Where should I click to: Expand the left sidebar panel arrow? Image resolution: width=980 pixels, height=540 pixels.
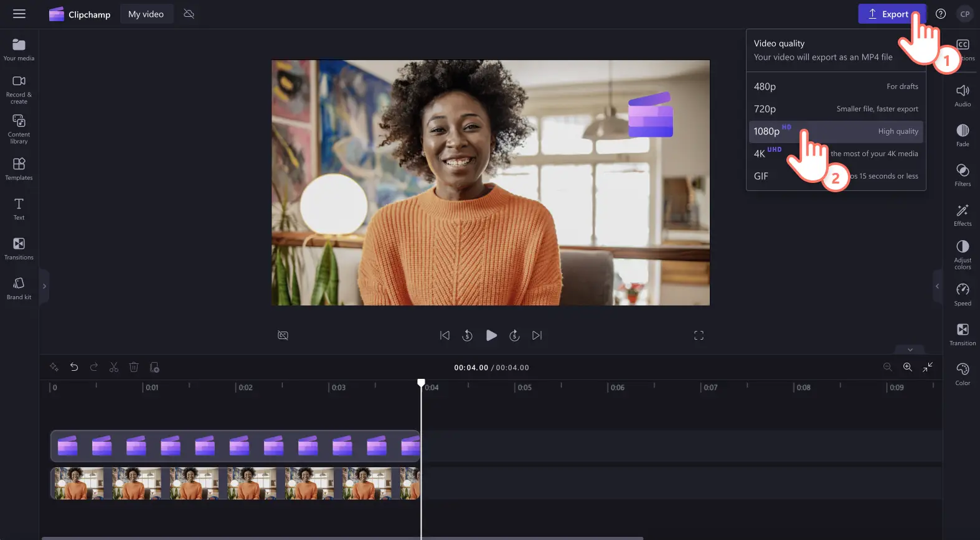click(44, 286)
